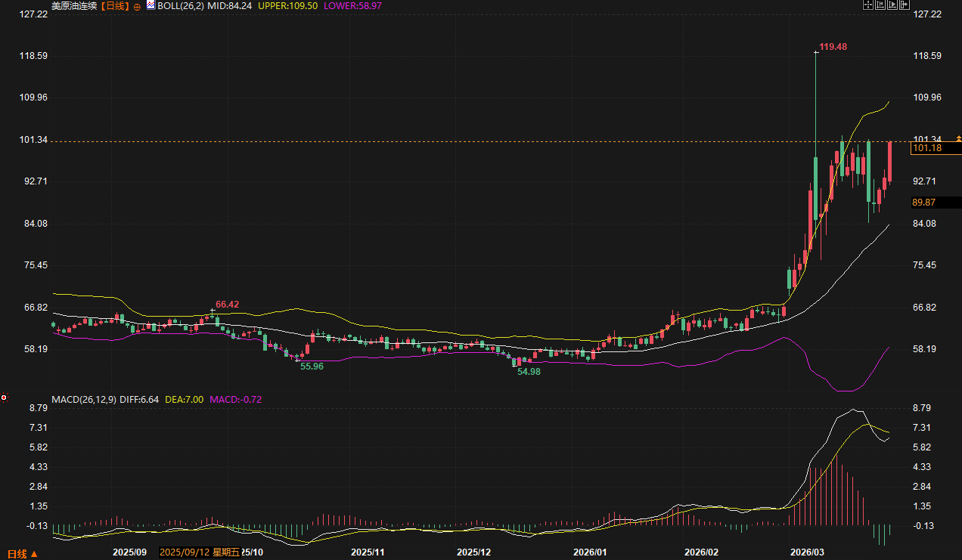Click the play-forward axis icon
Screen dimensions: 962x560
tap(892, 5)
